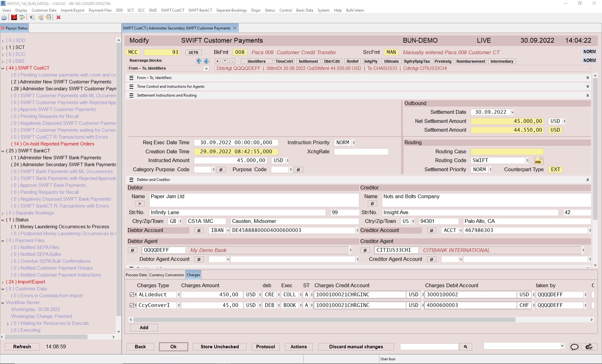Click the settings icon at bottom right
The height and width of the screenshot is (364, 602).
[x=589, y=347]
